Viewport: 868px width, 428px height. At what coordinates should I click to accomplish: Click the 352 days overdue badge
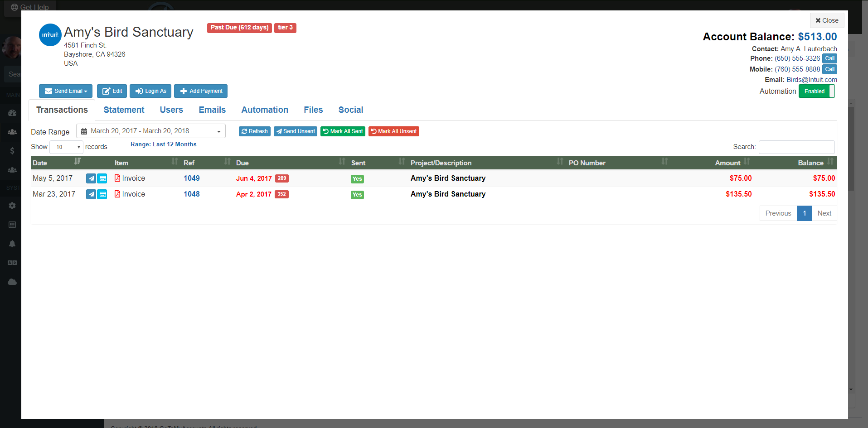pyautogui.click(x=281, y=194)
